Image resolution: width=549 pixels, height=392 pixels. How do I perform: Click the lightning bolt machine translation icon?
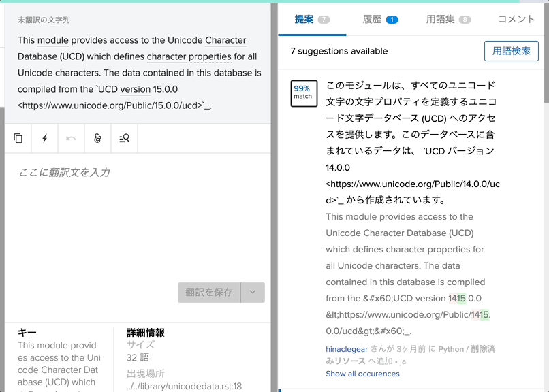point(45,138)
